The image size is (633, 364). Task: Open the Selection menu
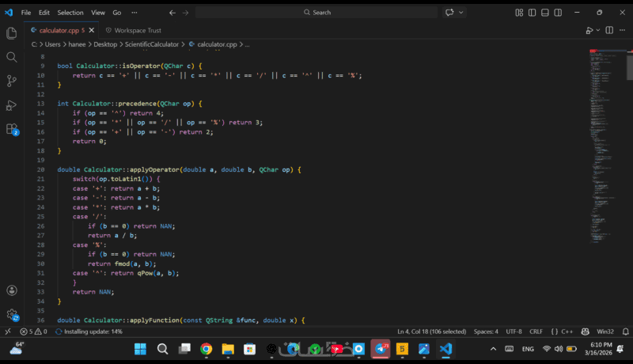70,13
